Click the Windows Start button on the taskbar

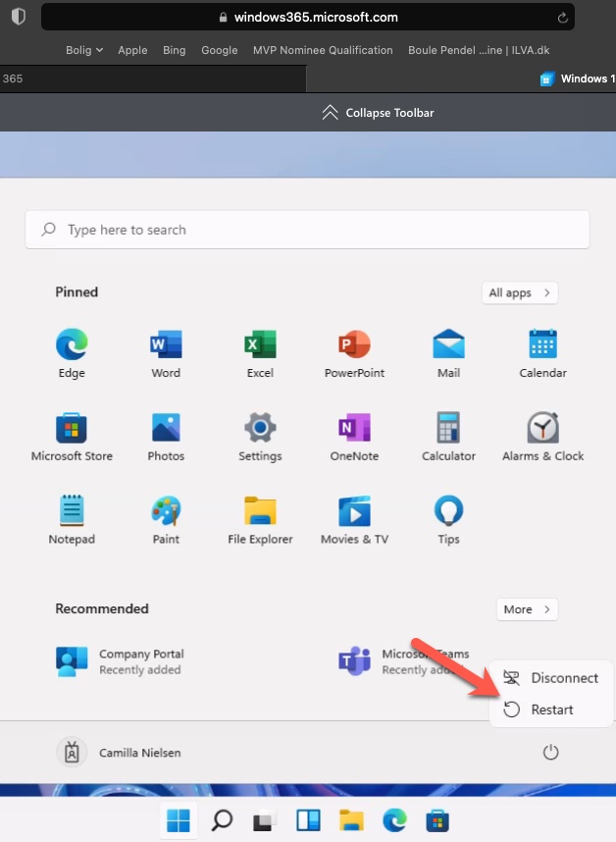coord(179,820)
